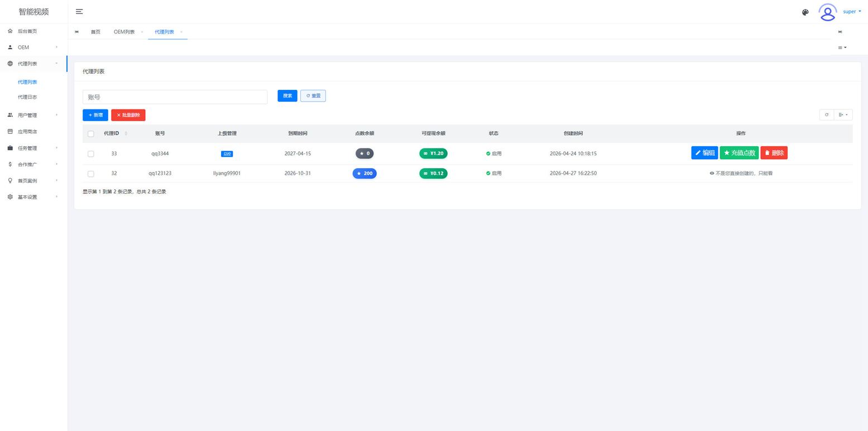The image size is (868, 431).
Task: Switch to the 首页 tab
Action: [x=95, y=32]
